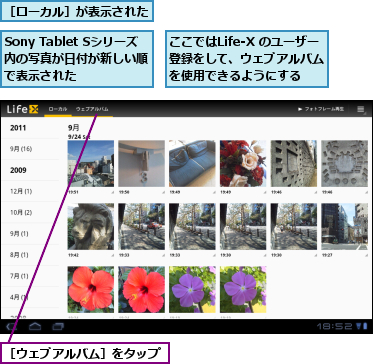The width and height of the screenshot is (373, 364).
Task: Open the lion statue photo
Action: (x=91, y=227)
